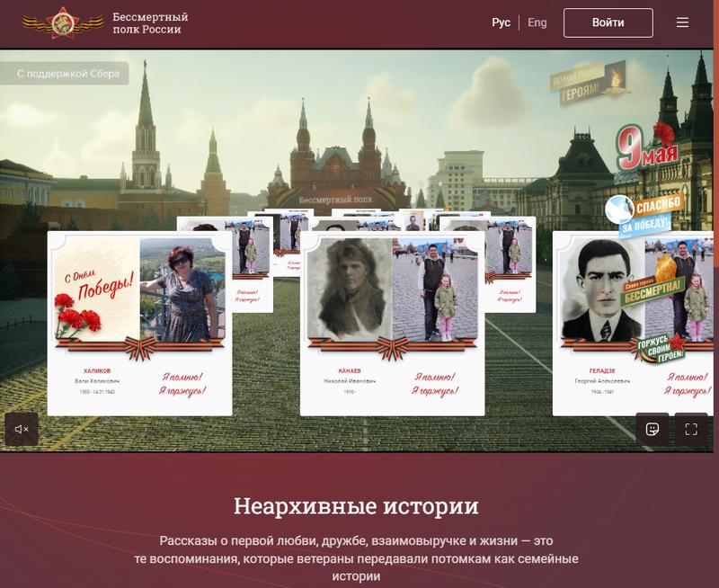Unmute the video sound
The width and height of the screenshot is (719, 588).
[x=22, y=429]
